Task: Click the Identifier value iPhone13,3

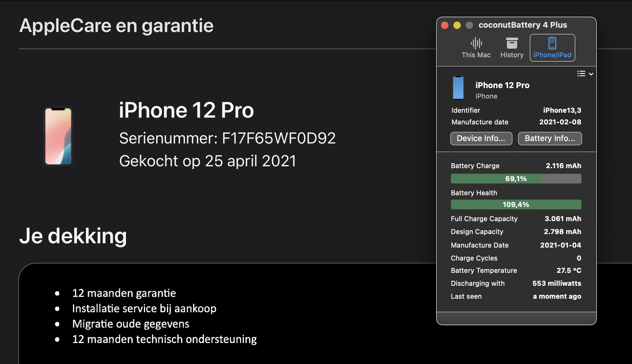Action: click(562, 110)
